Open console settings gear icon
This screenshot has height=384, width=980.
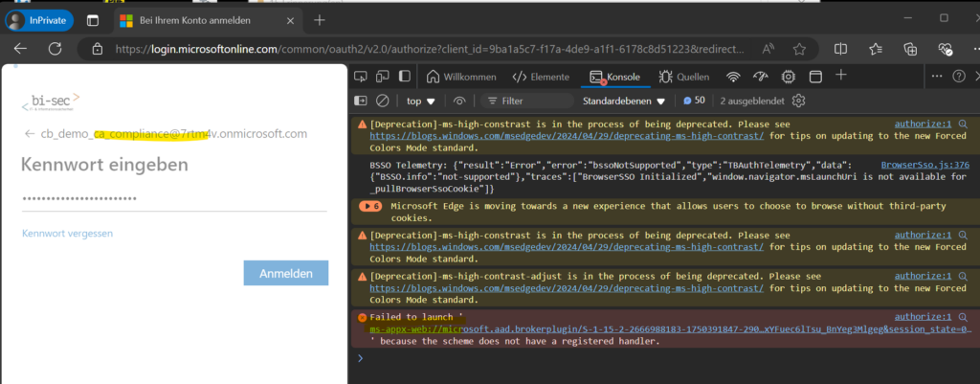click(x=799, y=101)
